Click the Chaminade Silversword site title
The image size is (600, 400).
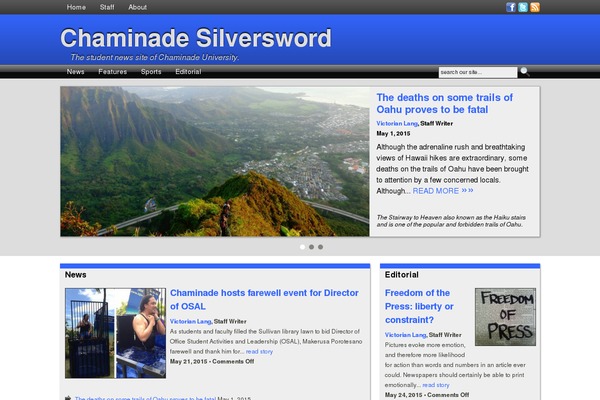[x=196, y=38]
